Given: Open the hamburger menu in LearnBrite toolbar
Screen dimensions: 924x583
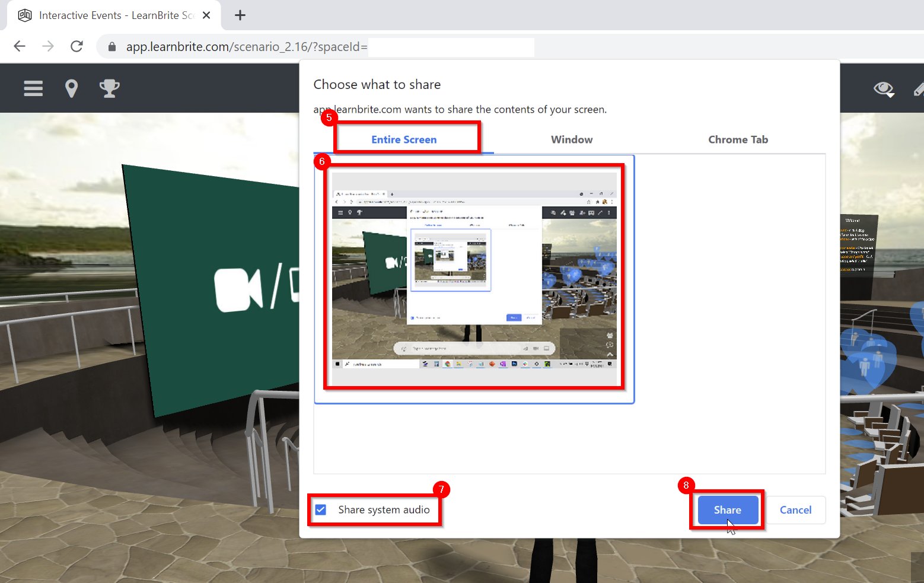Looking at the screenshot, I should coord(33,88).
